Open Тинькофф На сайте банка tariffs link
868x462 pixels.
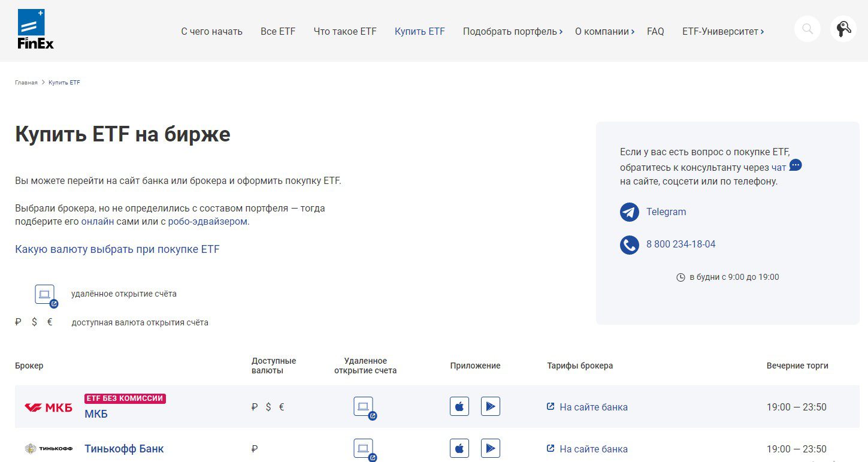coord(594,449)
